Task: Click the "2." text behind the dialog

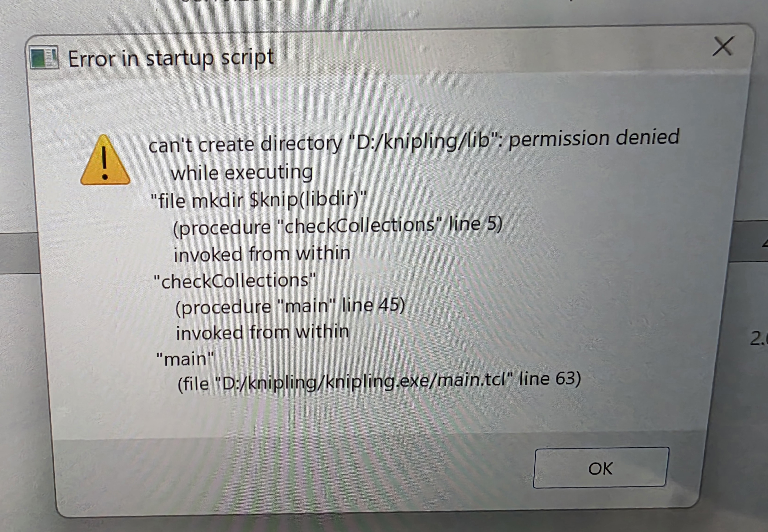Action: click(759, 338)
